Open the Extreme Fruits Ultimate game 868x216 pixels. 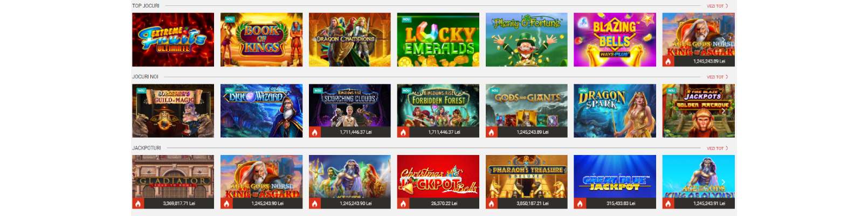pyautogui.click(x=173, y=40)
